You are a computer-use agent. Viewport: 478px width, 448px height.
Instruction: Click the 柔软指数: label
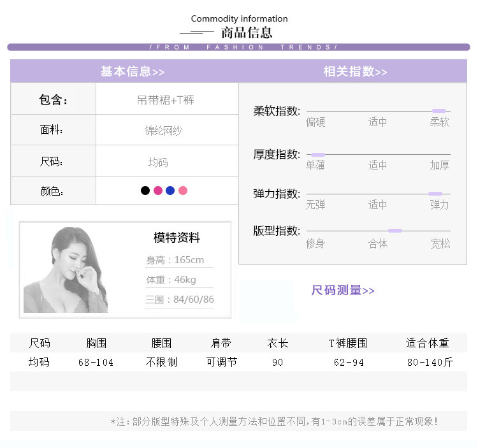click(277, 111)
